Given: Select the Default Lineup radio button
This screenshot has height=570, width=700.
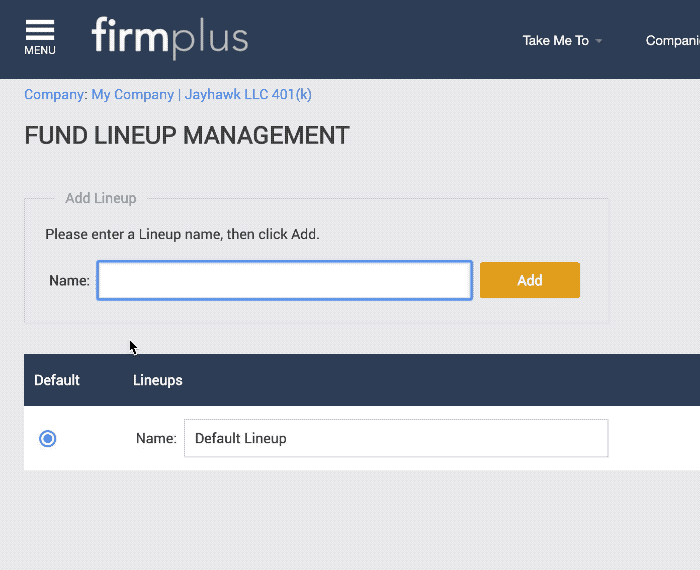Looking at the screenshot, I should [x=48, y=438].
